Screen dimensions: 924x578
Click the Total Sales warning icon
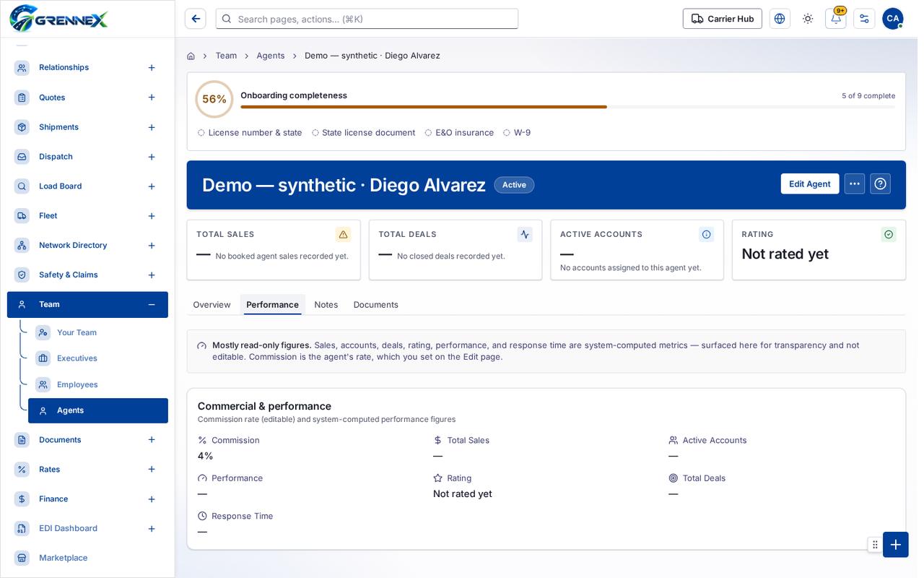click(343, 234)
